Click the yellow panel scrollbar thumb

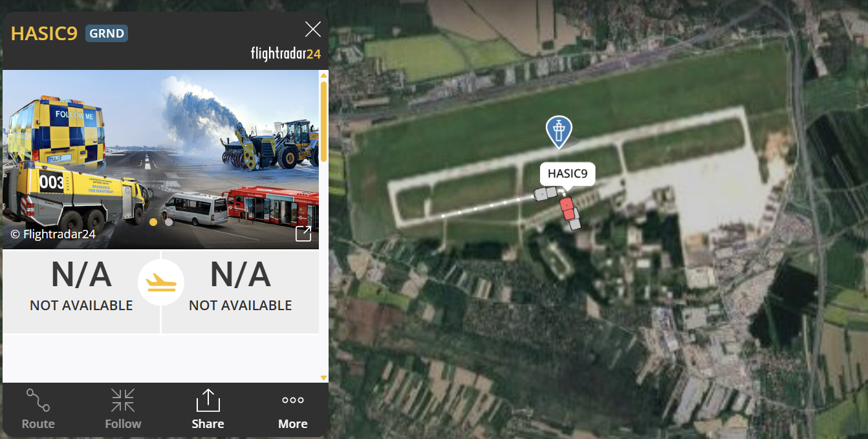coord(324,121)
